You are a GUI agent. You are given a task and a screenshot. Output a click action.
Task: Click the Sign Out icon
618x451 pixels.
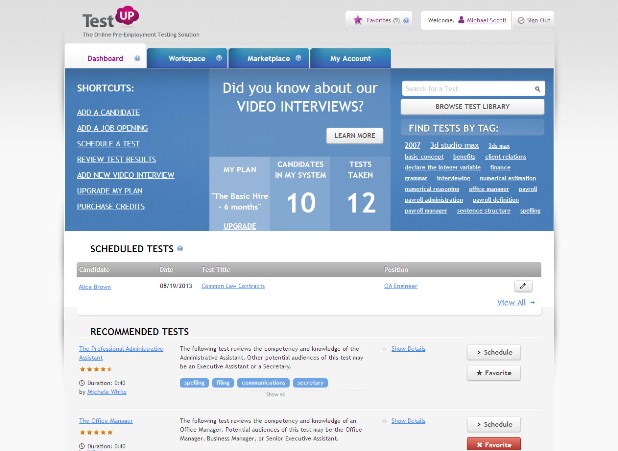click(x=521, y=20)
